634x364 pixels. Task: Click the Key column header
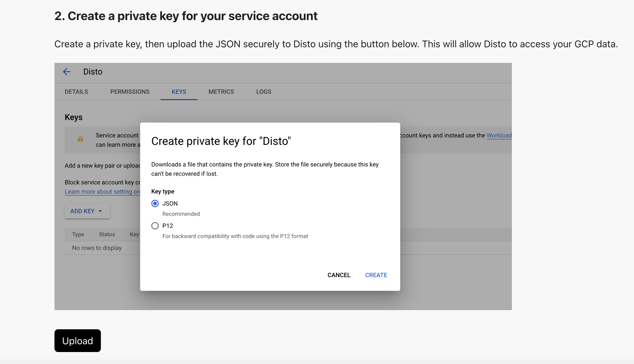[x=134, y=234]
